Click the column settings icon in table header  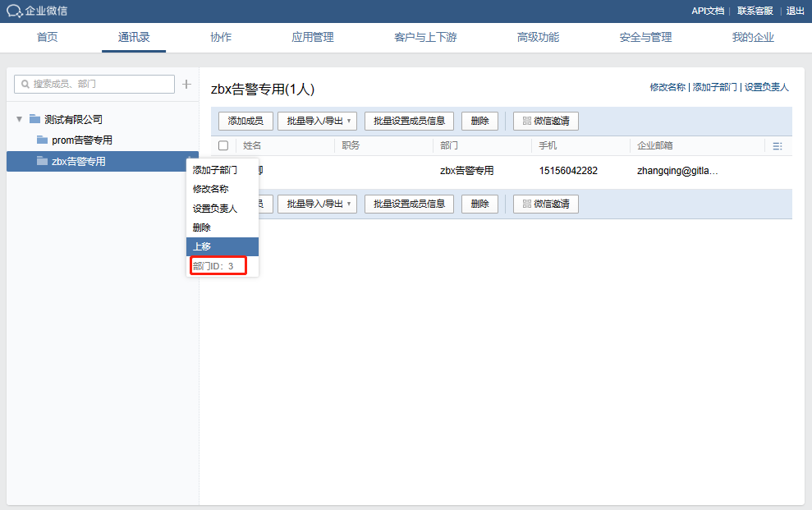pos(777,146)
